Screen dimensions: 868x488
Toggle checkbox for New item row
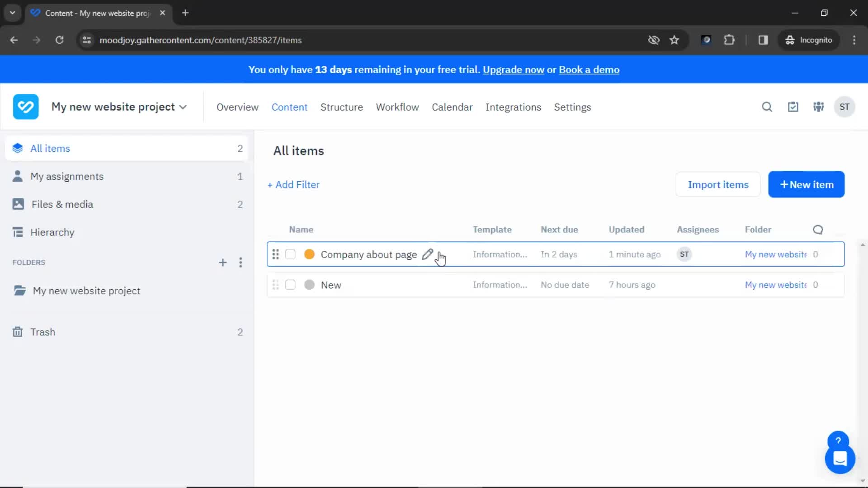click(290, 285)
